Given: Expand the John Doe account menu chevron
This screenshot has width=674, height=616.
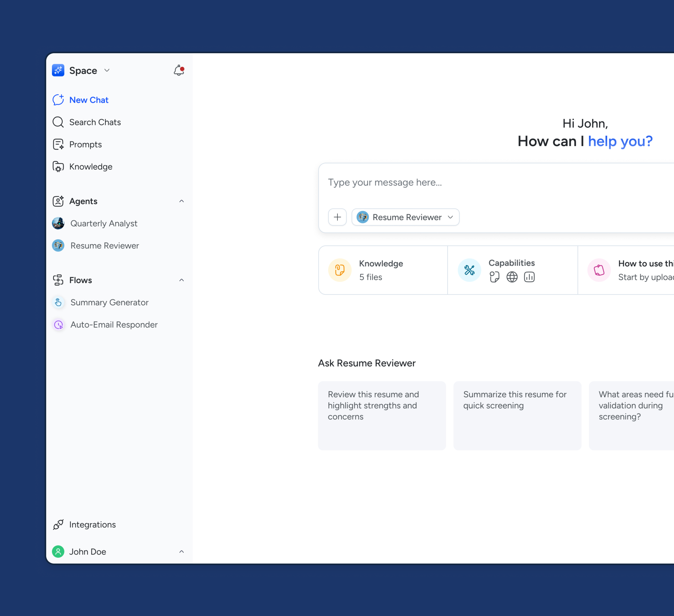Looking at the screenshot, I should click(x=182, y=552).
